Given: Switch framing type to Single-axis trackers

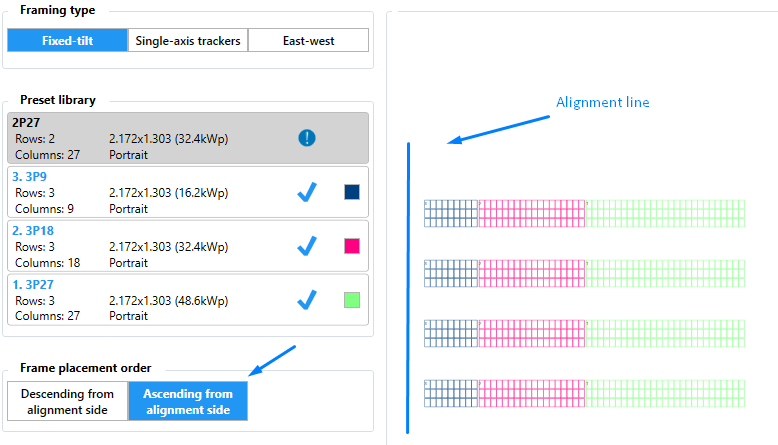Looking at the screenshot, I should tap(188, 41).
